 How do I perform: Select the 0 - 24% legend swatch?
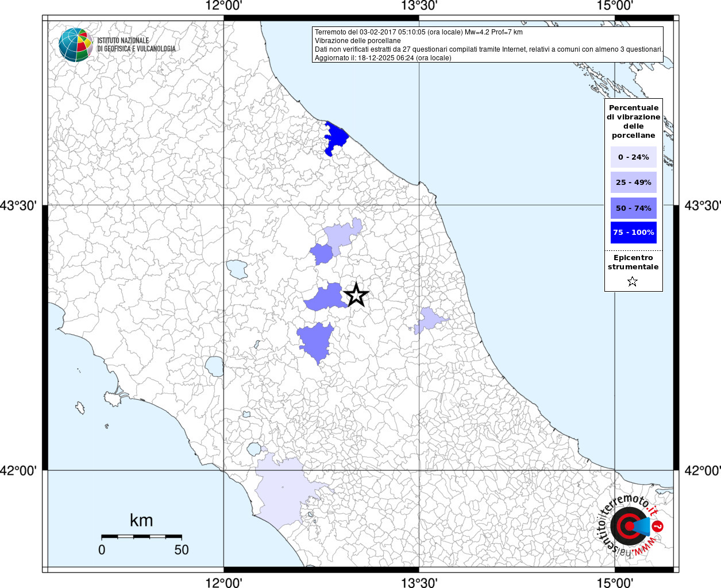coord(633,157)
